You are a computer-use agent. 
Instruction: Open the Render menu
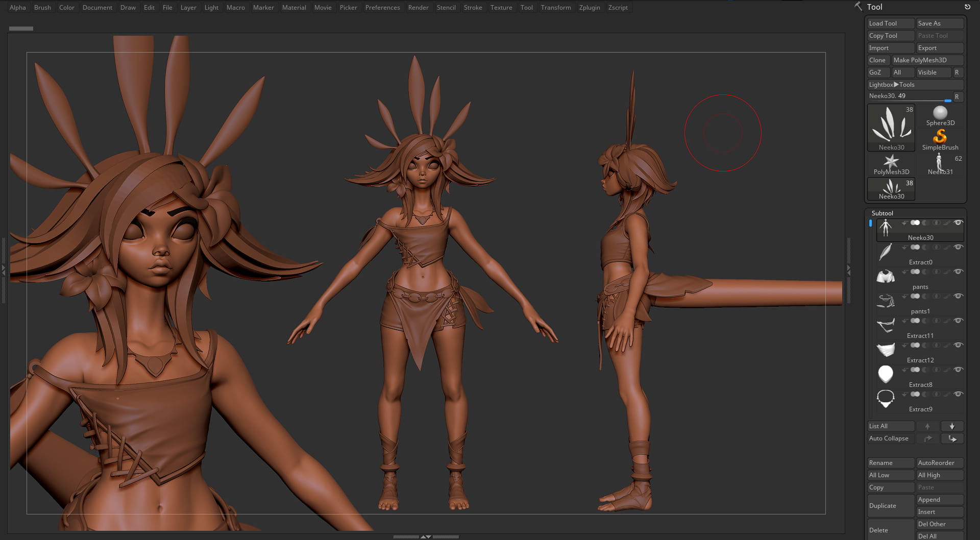pos(418,8)
